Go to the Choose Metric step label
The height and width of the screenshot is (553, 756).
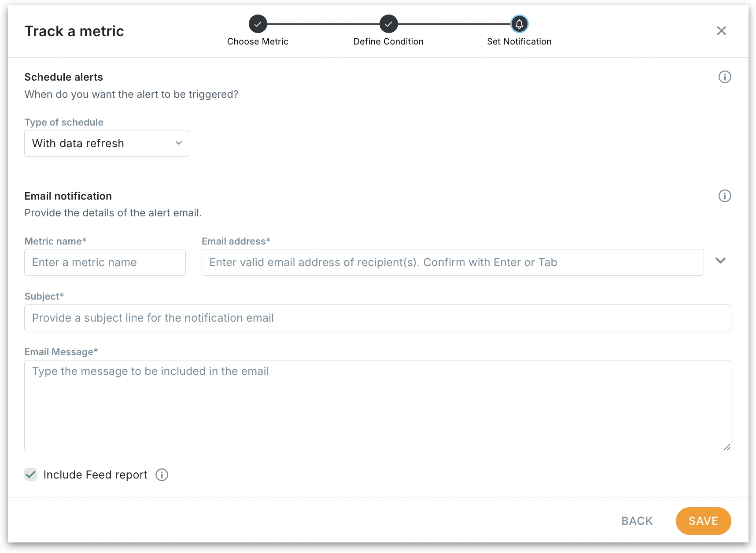coord(258,41)
